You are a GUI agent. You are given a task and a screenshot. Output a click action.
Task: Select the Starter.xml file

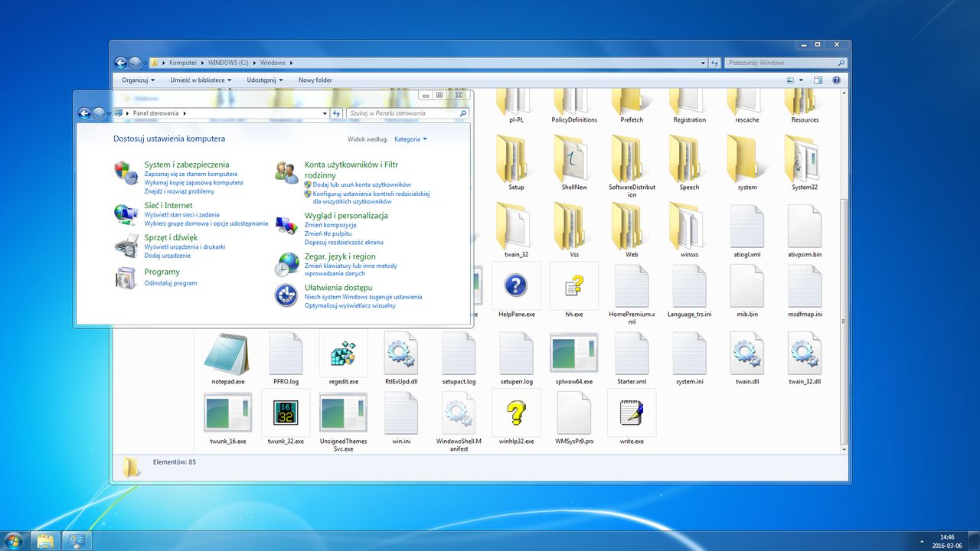632,358
